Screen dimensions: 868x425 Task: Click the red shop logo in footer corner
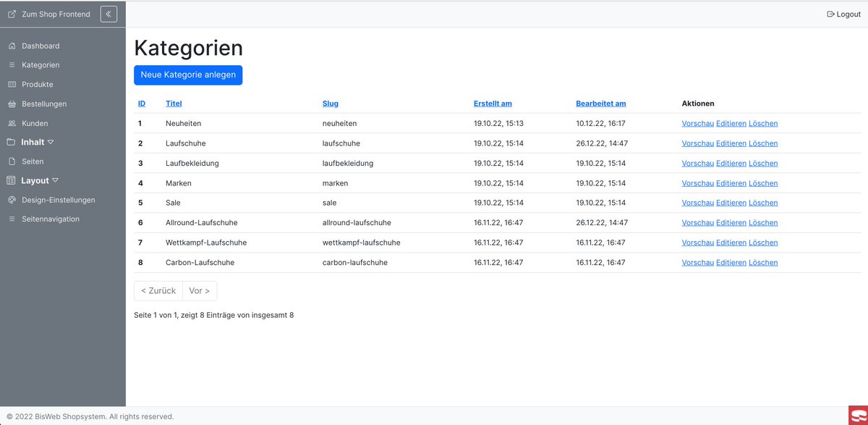[x=858, y=416]
